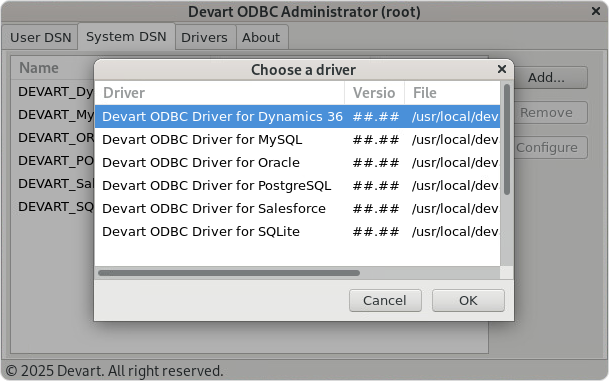609x381 pixels.
Task: Sort by the Driver column header
Action: [219, 93]
